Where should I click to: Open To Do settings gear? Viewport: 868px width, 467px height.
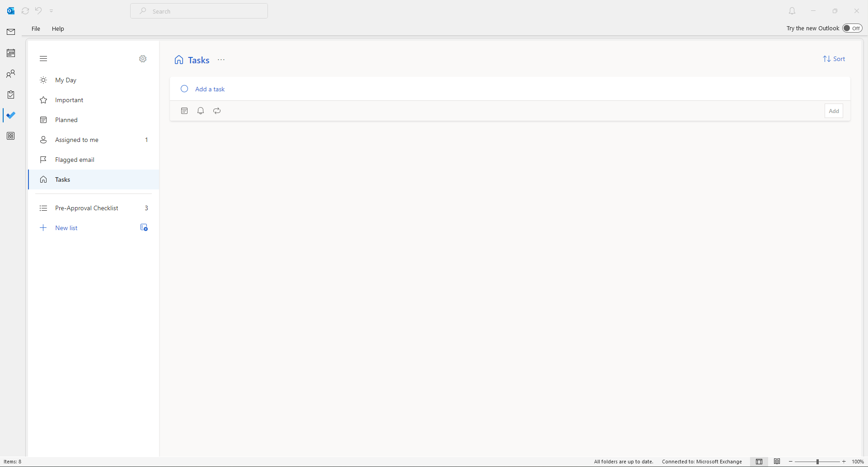click(x=143, y=59)
